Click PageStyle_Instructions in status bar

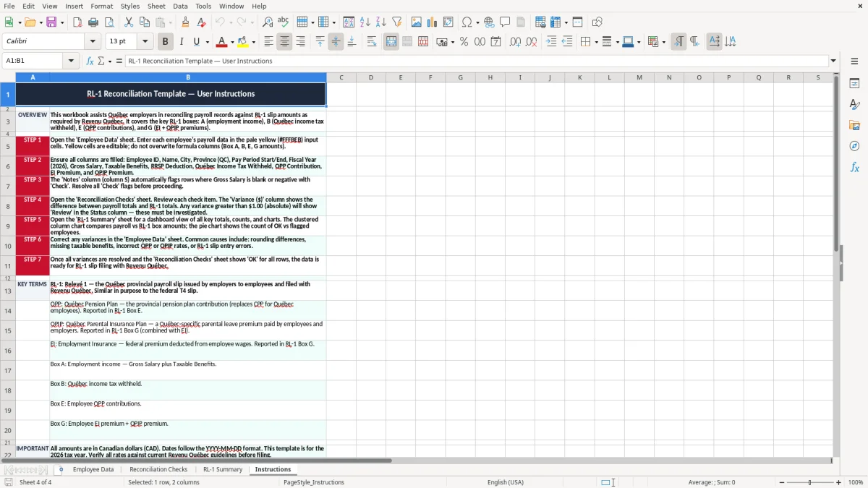[314, 482]
